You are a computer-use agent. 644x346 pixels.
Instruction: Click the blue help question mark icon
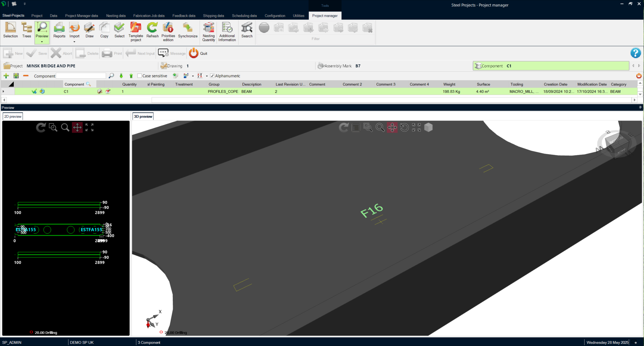click(x=635, y=53)
